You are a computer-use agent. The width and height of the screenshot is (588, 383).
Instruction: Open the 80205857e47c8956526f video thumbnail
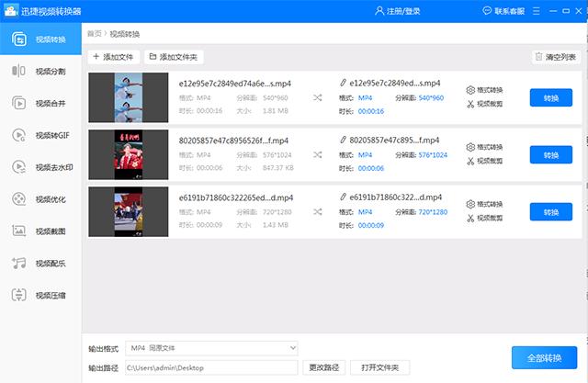(x=129, y=155)
